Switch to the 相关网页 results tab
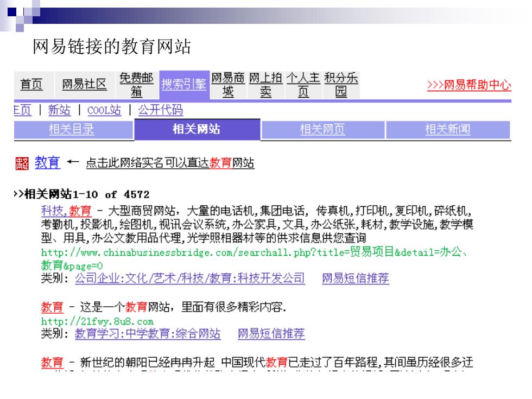The height and width of the screenshot is (399, 532). pos(322,129)
